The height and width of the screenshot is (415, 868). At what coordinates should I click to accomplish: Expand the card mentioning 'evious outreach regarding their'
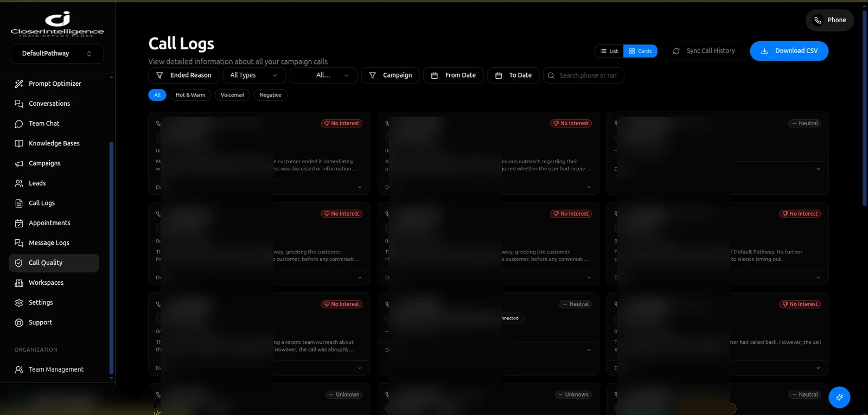click(589, 187)
